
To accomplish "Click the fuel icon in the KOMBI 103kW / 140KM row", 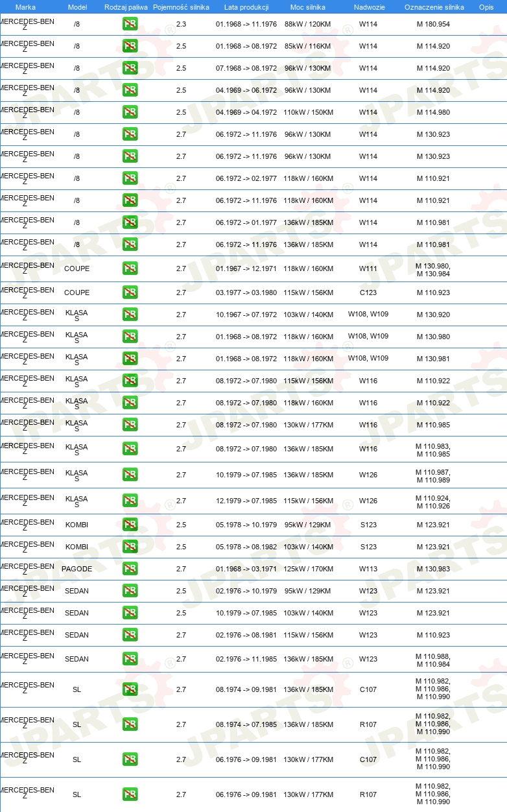I will (130, 547).
